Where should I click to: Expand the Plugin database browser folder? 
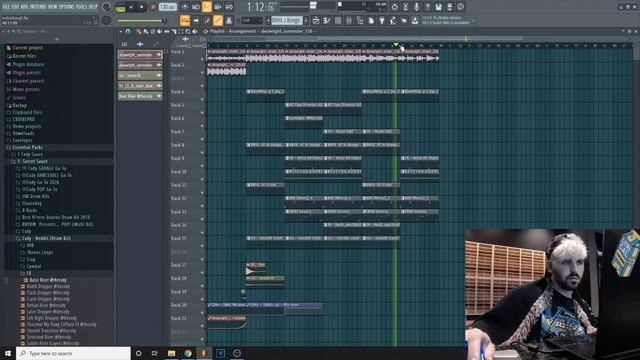[28, 64]
